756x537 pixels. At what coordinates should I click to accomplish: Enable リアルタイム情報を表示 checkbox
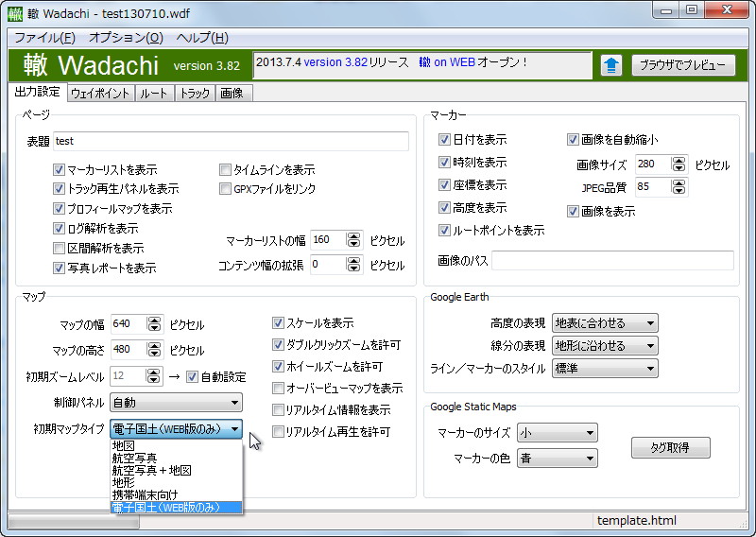[278, 409]
